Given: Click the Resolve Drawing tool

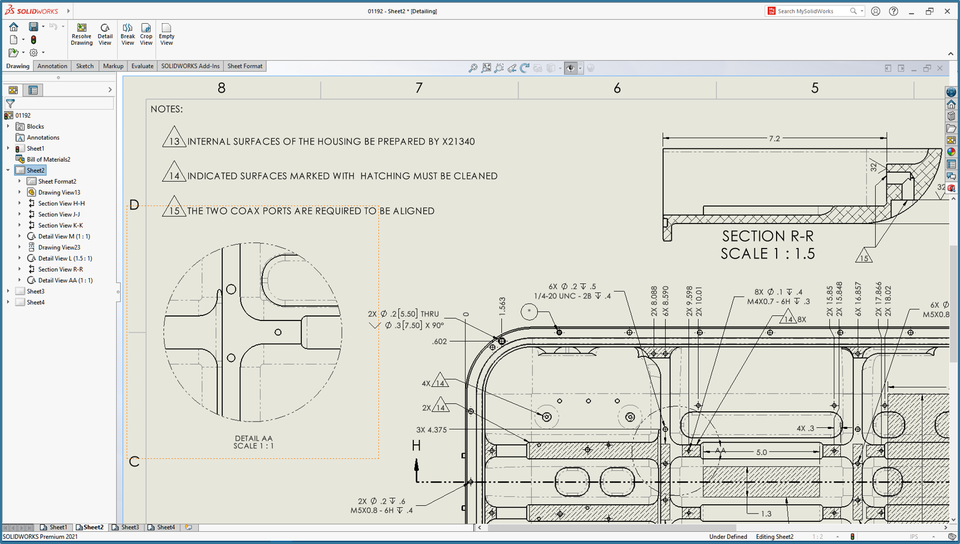Looking at the screenshot, I should [x=81, y=35].
